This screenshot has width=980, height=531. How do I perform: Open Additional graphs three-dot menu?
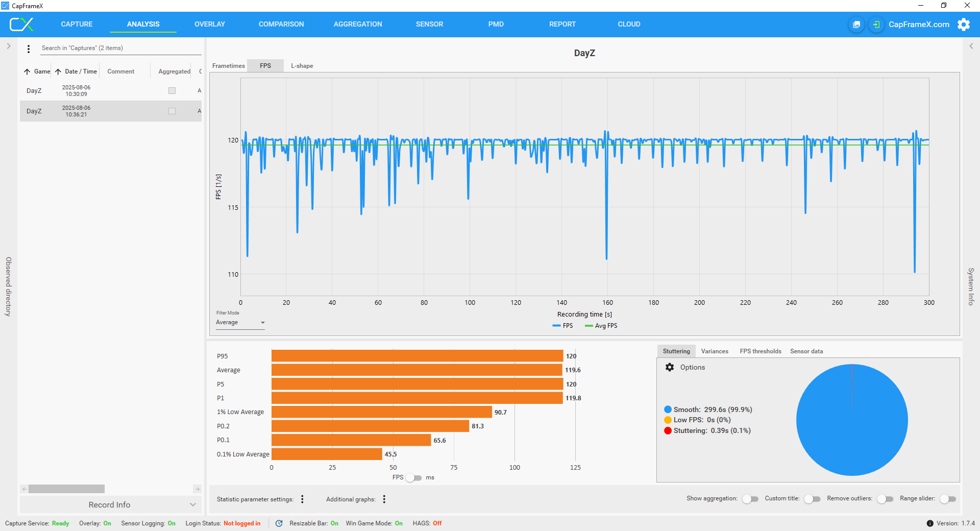384,499
